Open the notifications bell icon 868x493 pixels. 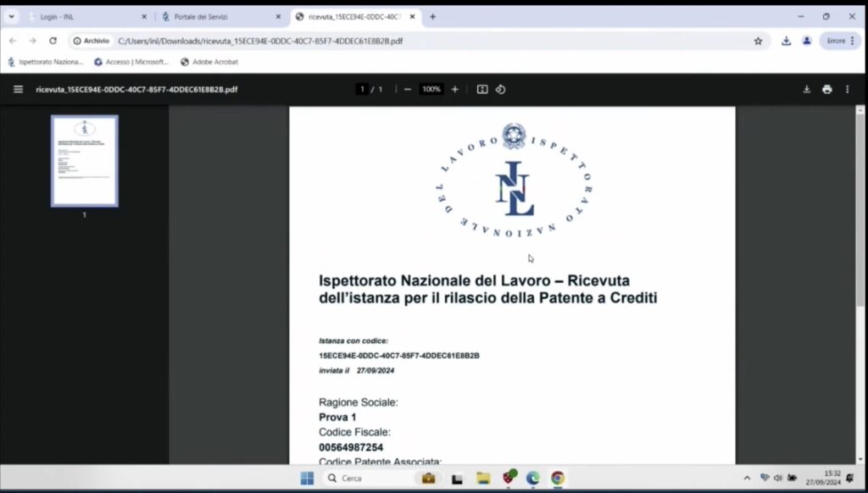coord(850,478)
